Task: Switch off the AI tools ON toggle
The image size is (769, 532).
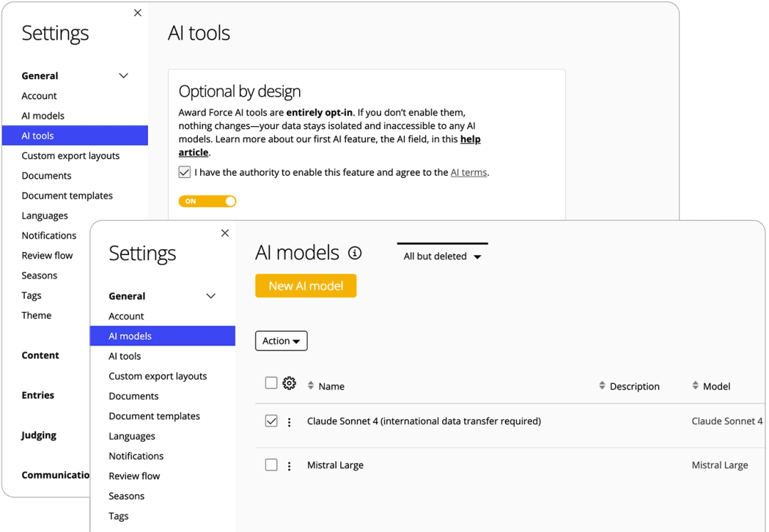Action: click(207, 202)
